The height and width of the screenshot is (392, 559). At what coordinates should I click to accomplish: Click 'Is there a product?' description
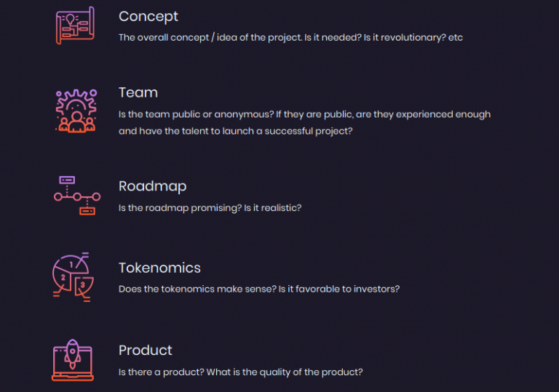[162, 372]
